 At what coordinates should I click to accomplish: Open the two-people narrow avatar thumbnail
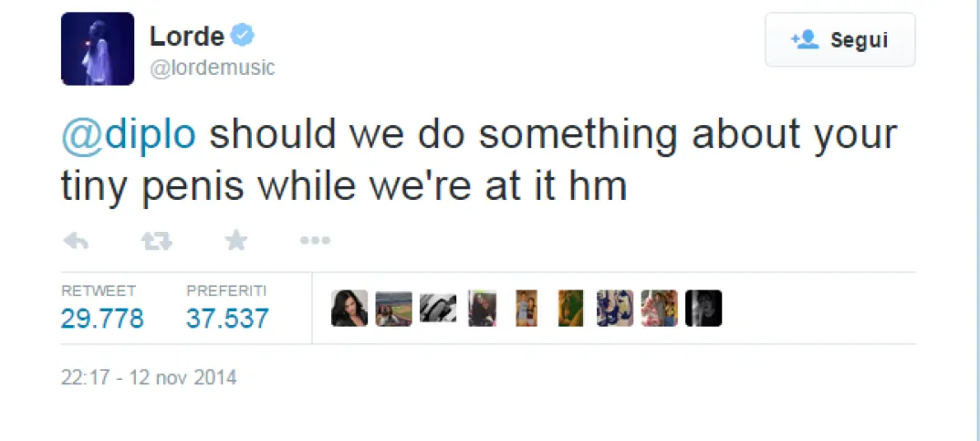526,309
